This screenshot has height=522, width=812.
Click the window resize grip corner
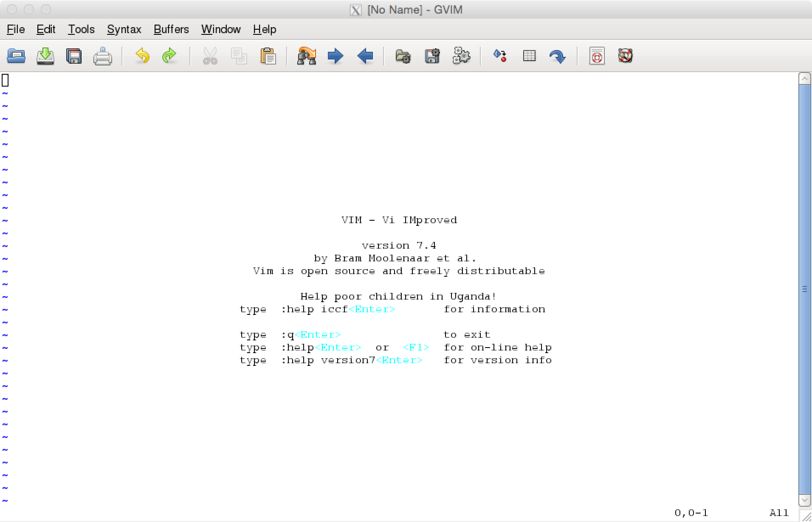click(806, 516)
